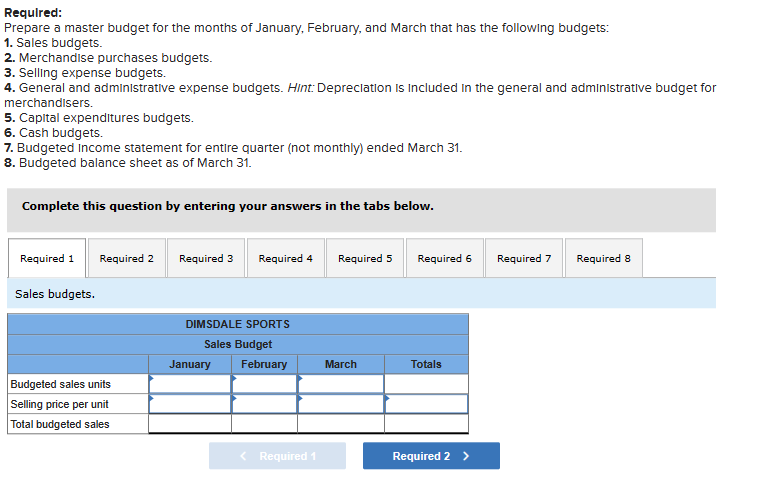
Task: Select Totals selling price per unit cell
Action: [426, 404]
